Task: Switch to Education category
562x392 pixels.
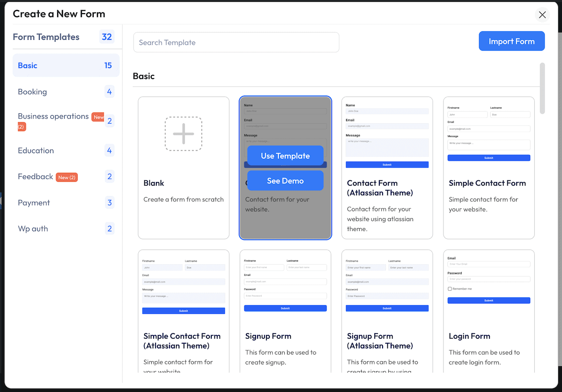Action: tap(66, 150)
